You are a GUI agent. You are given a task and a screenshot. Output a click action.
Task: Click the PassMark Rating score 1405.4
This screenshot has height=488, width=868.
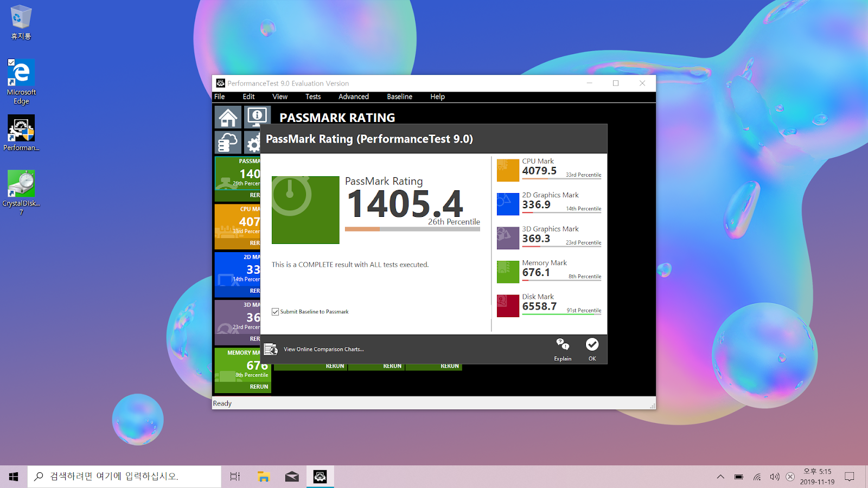405,203
